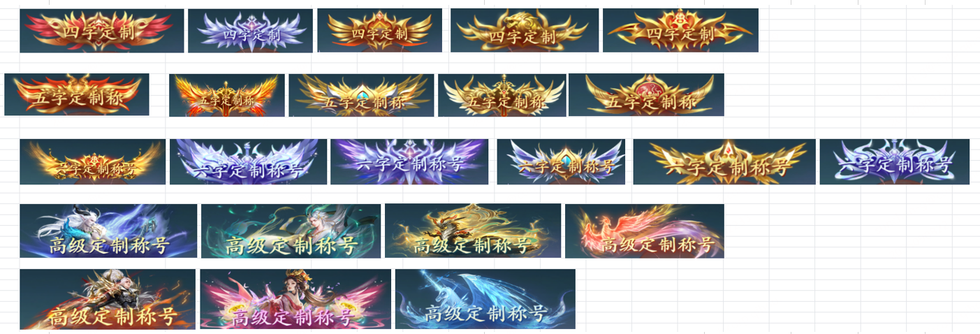Screen dimensions: 980x334
Task: Choose the teal green 高级定制称号 banner
Action: (291, 231)
